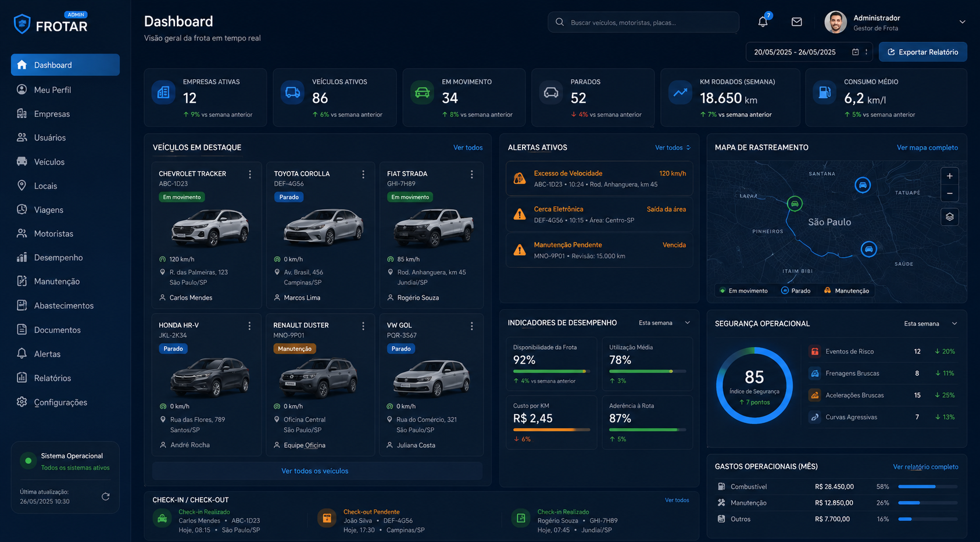Click the Exportar Relatório button
This screenshot has width=980, height=542.
click(922, 52)
